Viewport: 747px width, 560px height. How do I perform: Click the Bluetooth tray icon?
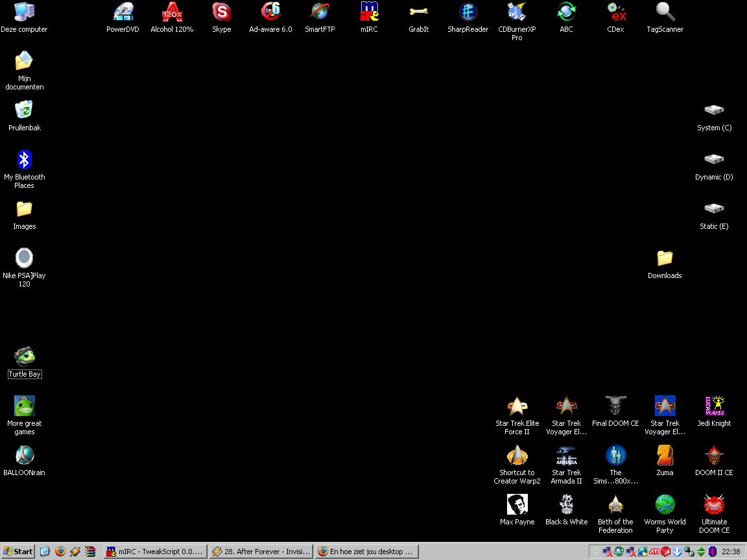click(x=713, y=552)
